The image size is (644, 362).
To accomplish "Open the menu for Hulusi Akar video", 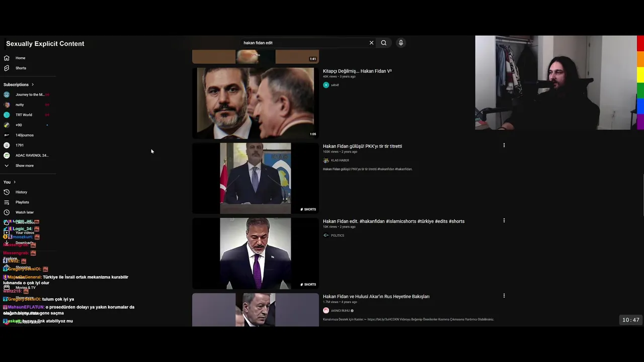I will coord(504,296).
